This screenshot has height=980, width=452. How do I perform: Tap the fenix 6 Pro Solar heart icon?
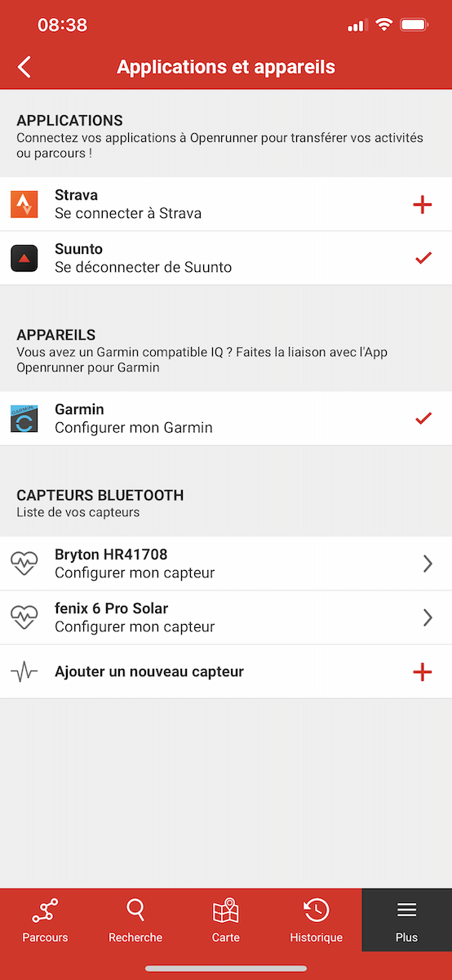pyautogui.click(x=24, y=617)
